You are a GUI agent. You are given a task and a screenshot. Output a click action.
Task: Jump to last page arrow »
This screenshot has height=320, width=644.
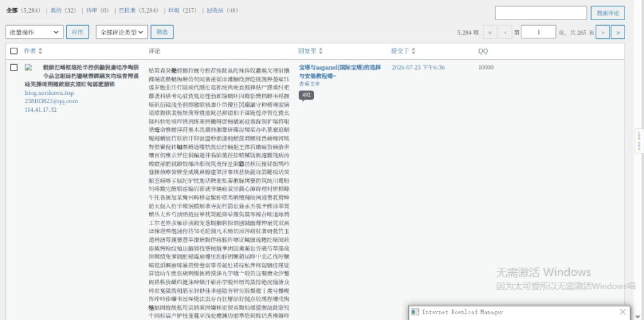618,32
